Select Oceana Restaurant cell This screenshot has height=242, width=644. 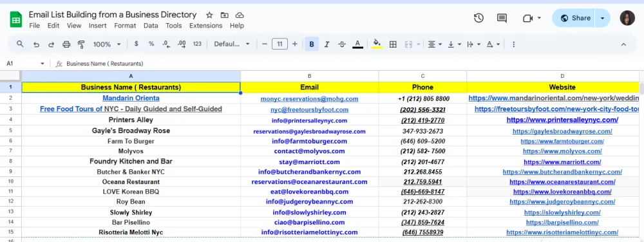click(131, 181)
